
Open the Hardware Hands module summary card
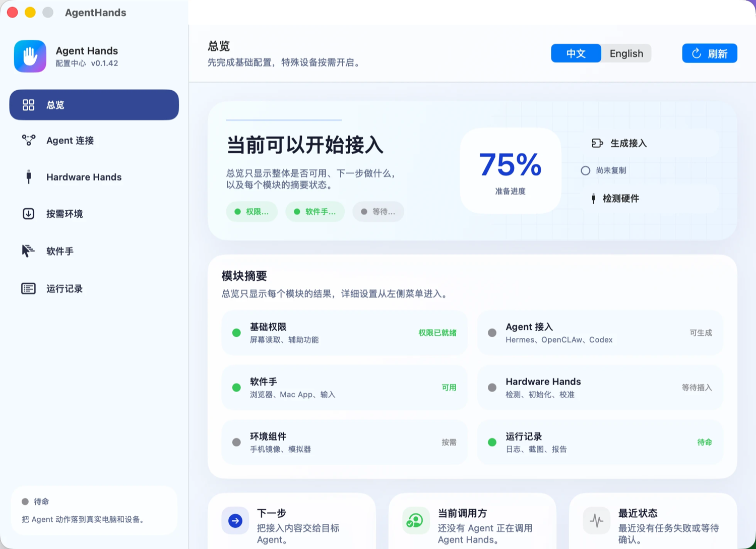600,388
